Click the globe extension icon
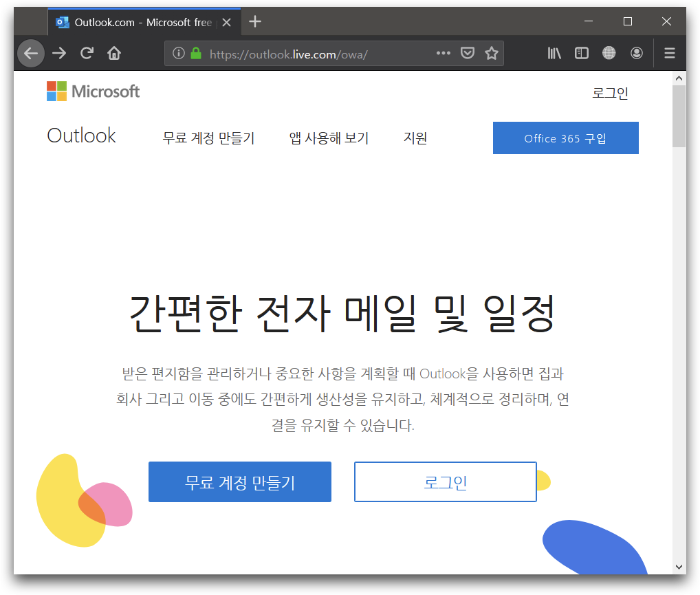Screen dimensions: 700x595 (609, 54)
